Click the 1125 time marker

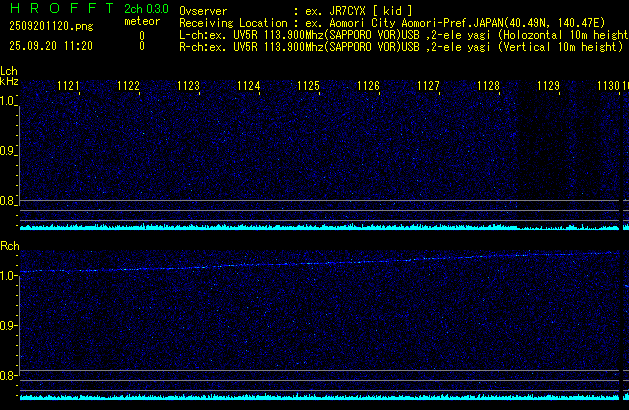coord(308,87)
